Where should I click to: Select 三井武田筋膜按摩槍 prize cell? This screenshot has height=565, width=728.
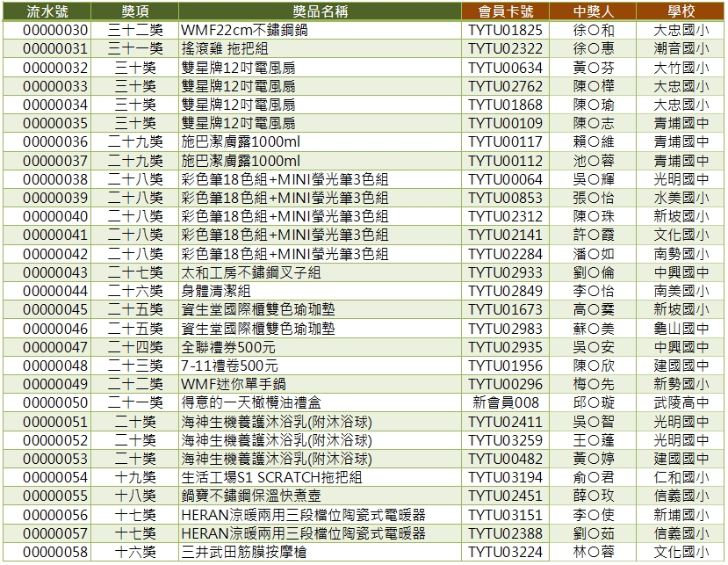pos(244,553)
